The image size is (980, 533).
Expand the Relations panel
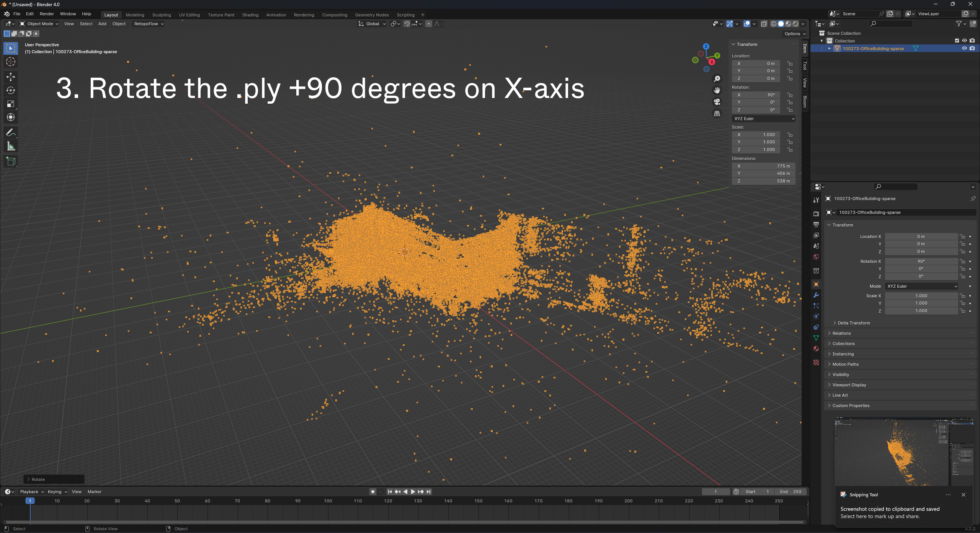pyautogui.click(x=841, y=333)
